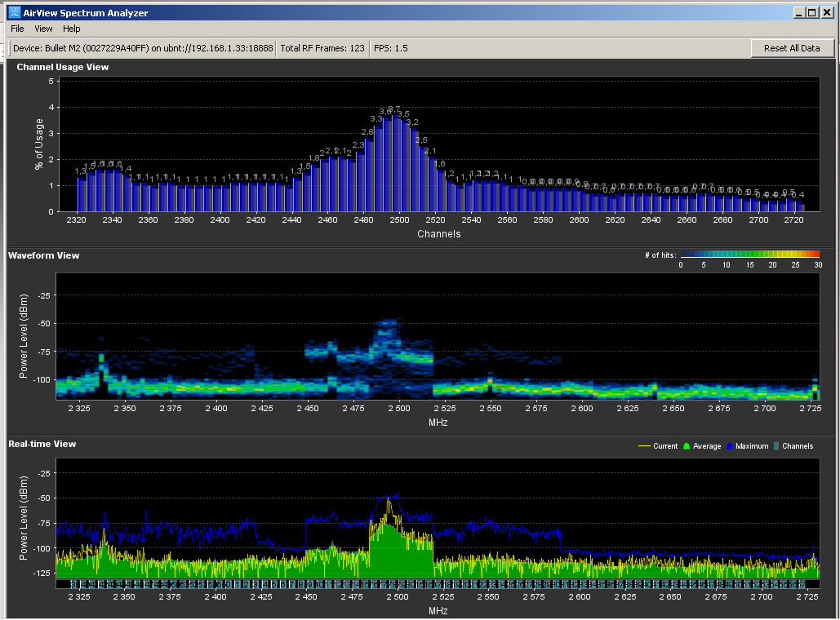Click the FPS indicator in toolbar
The width and height of the screenshot is (840, 620).
391,48
